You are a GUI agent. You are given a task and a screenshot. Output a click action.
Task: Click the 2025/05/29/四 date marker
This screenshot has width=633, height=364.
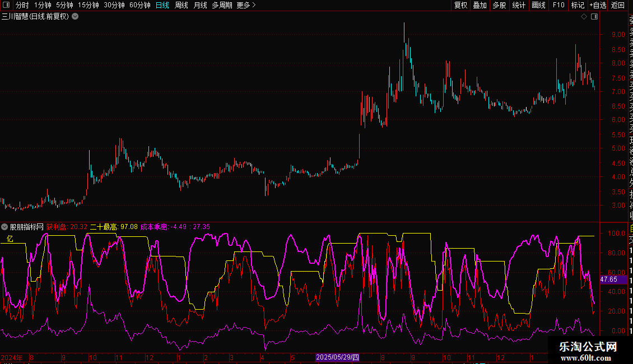[337, 357]
